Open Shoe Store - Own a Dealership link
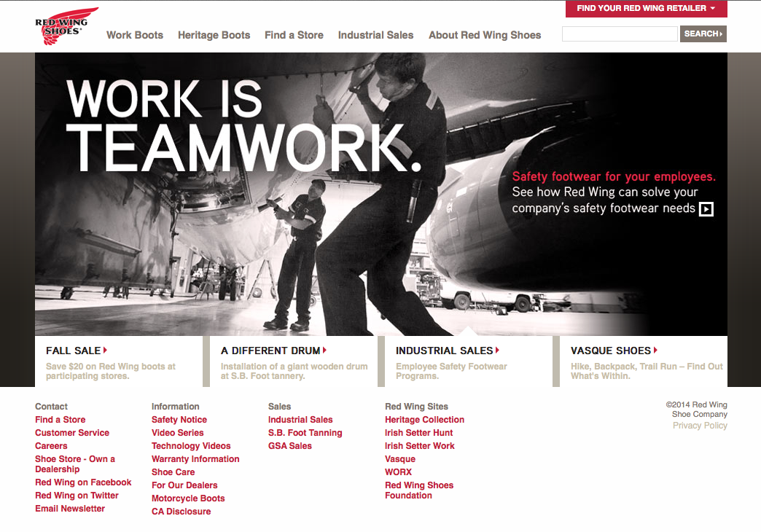 point(75,464)
